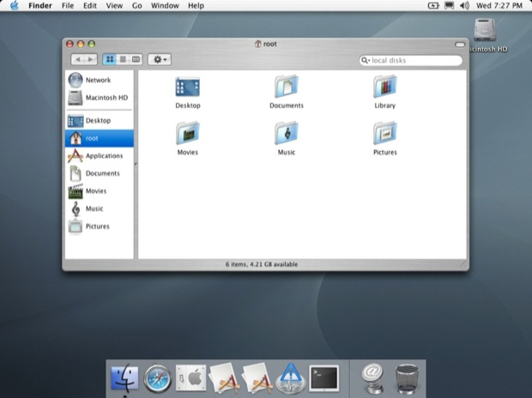Click the local disks search field
This screenshot has width=532, height=398.
click(410, 60)
